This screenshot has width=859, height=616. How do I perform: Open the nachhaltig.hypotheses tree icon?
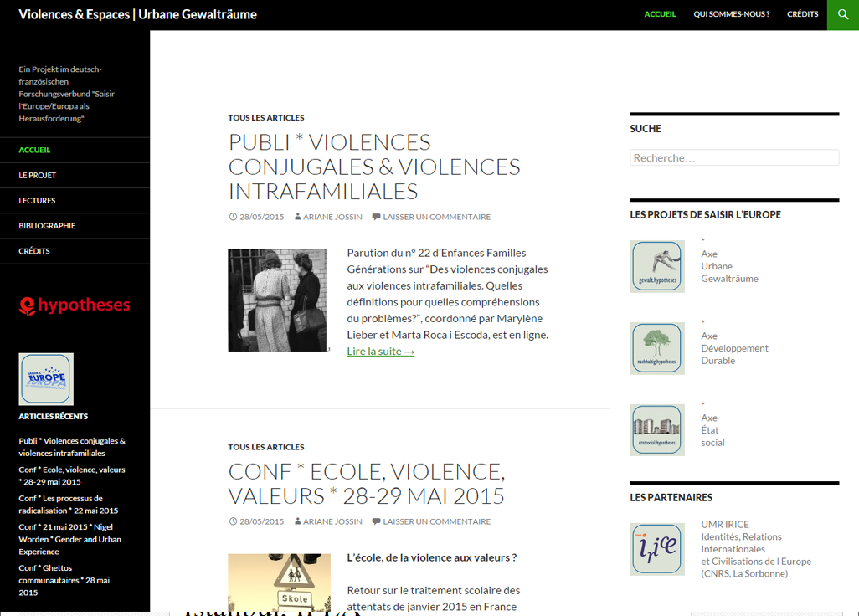[x=657, y=348]
